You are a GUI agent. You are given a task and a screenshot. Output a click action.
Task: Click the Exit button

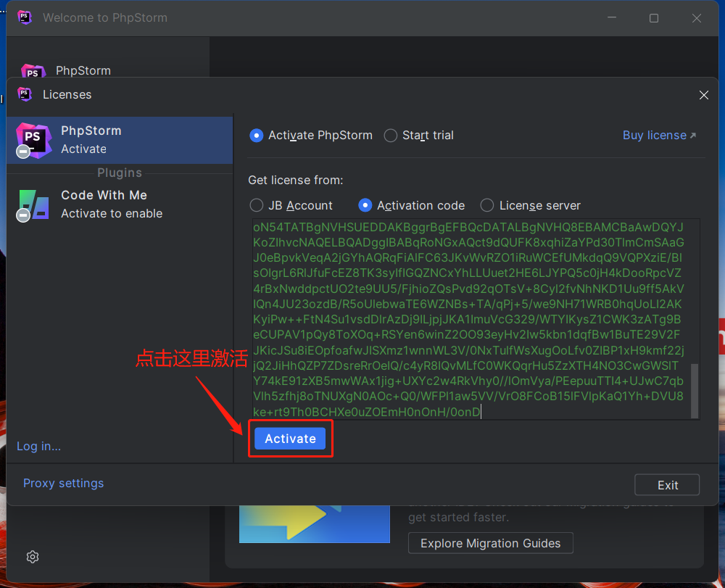pyautogui.click(x=667, y=485)
